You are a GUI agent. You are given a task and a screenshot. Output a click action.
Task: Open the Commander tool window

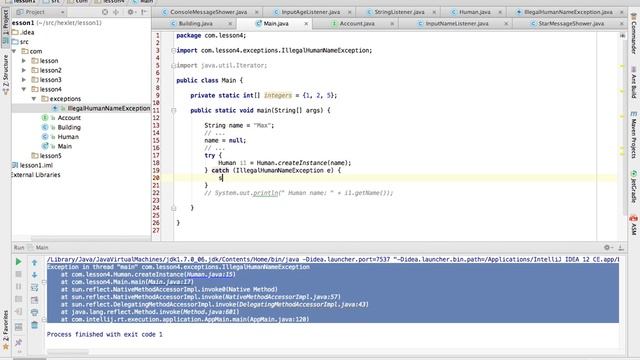point(633,34)
